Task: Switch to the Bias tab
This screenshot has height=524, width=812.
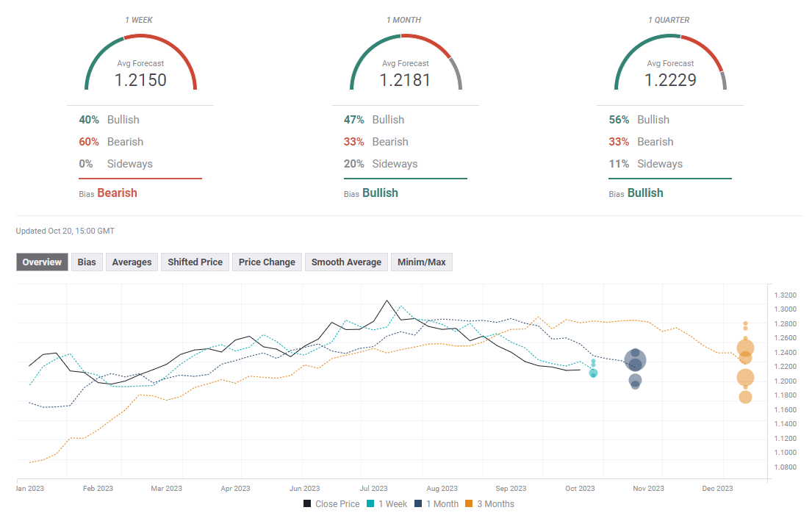Action: point(87,262)
